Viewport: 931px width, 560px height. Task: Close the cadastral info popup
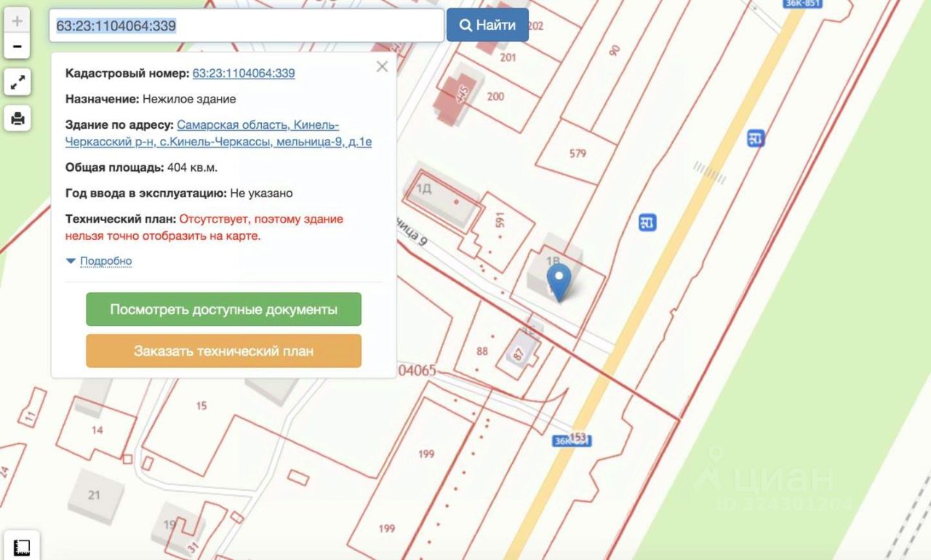click(x=382, y=67)
